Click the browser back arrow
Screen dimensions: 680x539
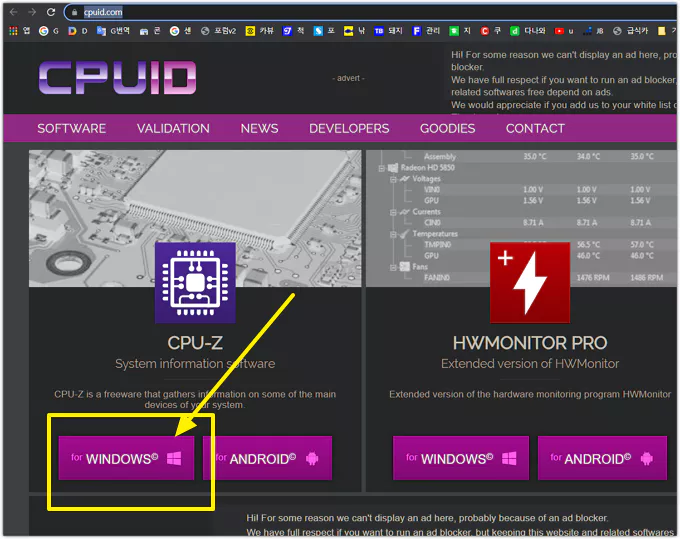point(13,12)
